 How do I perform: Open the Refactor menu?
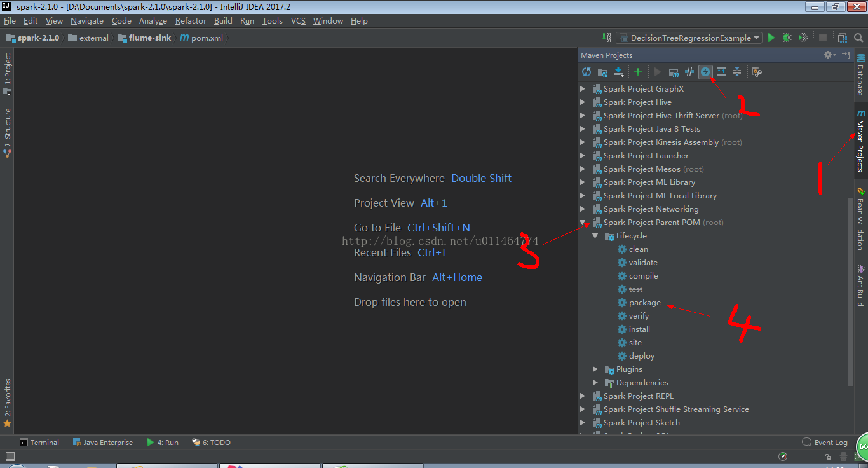[x=191, y=21]
